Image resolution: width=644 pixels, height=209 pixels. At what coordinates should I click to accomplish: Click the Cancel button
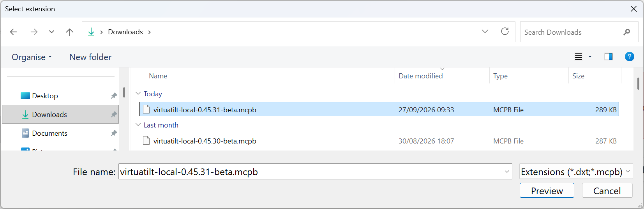pyautogui.click(x=607, y=191)
